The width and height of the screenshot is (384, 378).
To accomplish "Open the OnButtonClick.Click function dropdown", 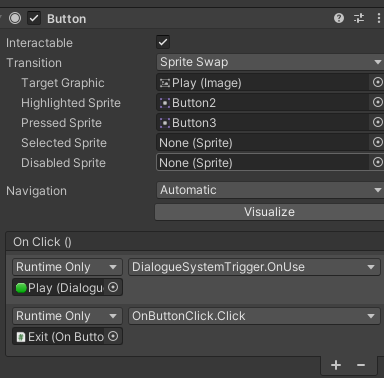I will point(254,316).
